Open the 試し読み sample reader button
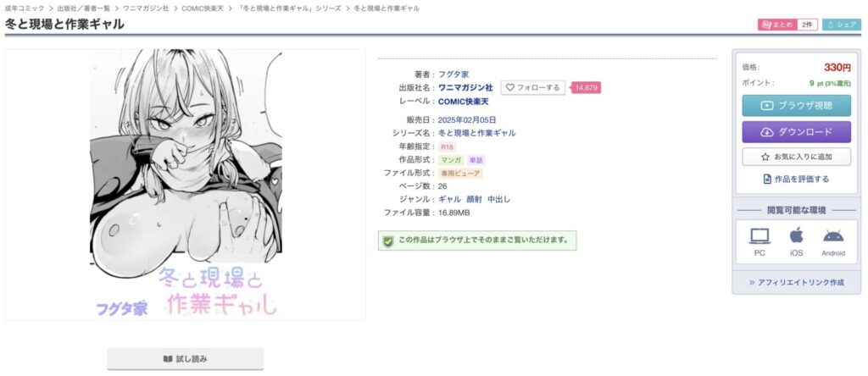 point(186,359)
